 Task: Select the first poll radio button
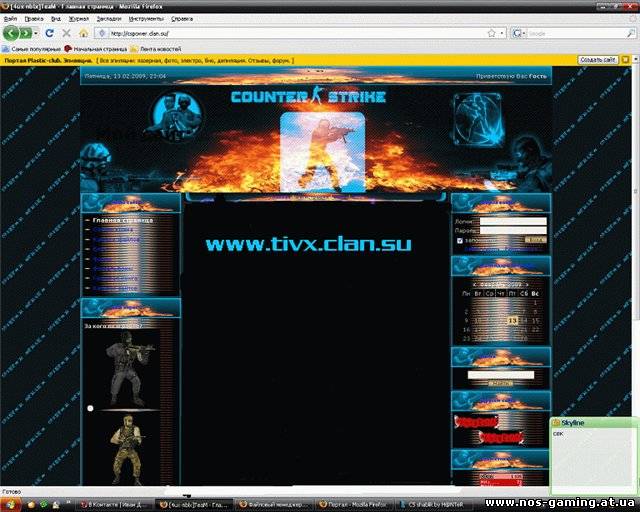tap(90, 408)
